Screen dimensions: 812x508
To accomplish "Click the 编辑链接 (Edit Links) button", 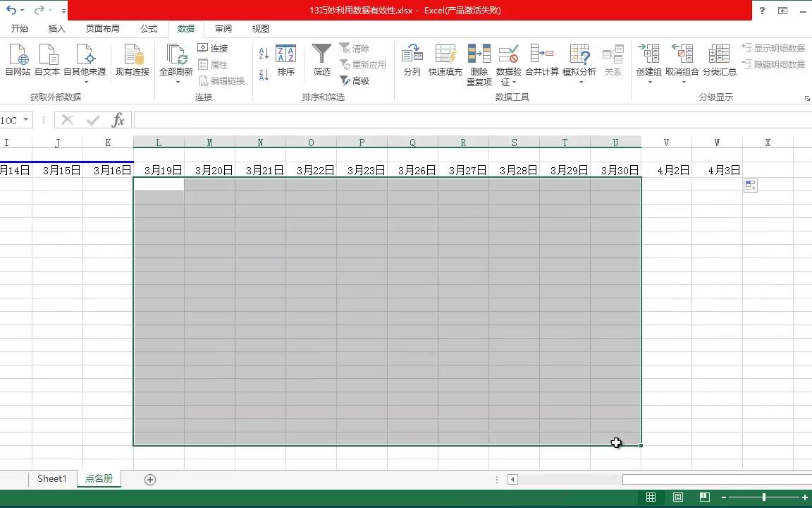I will click(x=222, y=80).
